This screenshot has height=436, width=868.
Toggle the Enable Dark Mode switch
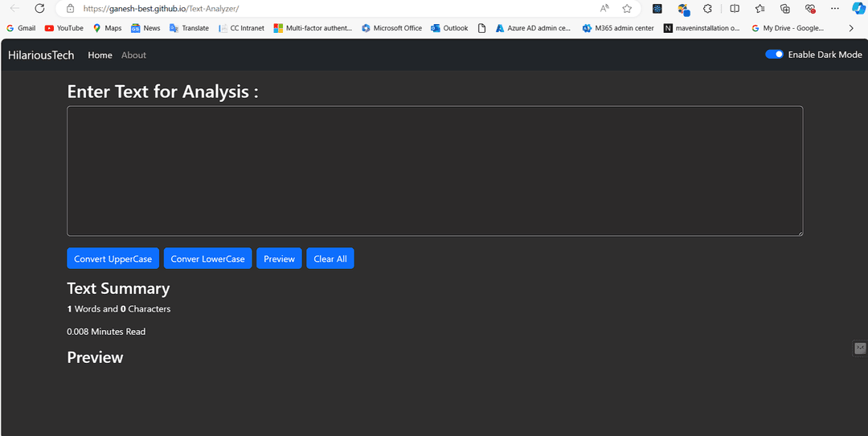point(774,55)
